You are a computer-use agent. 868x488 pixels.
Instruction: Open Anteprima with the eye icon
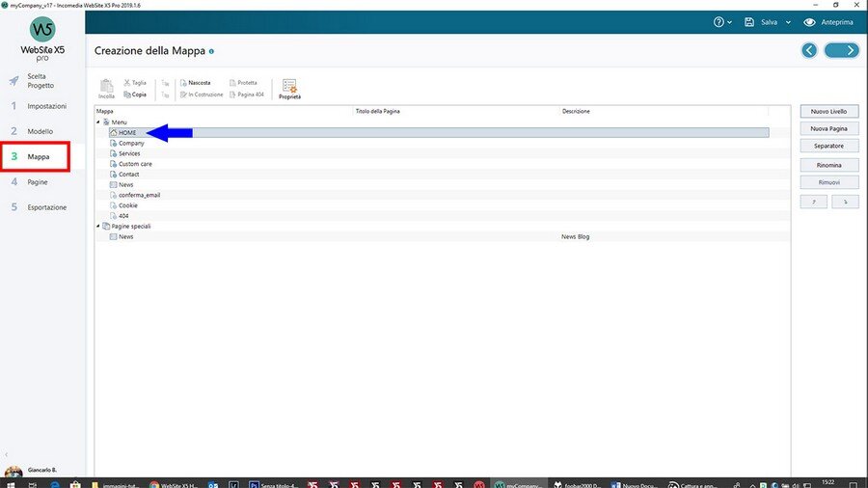click(810, 22)
